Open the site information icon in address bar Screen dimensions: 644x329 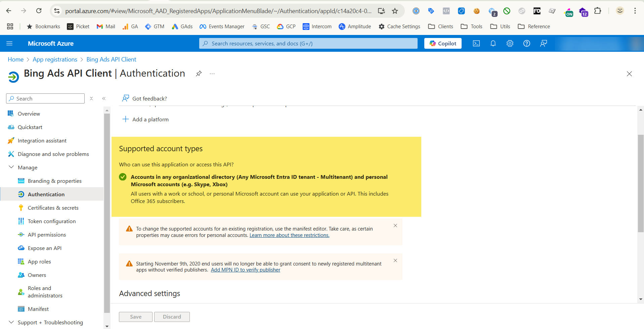pyautogui.click(x=57, y=11)
